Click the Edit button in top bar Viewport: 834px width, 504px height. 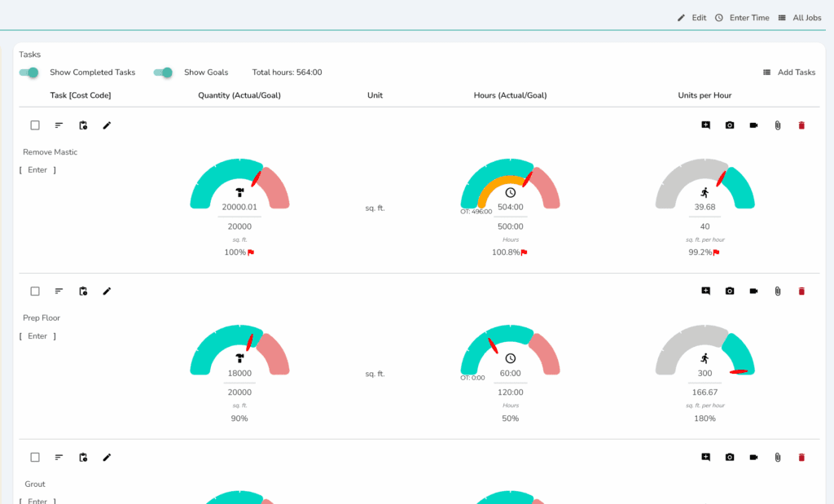click(x=691, y=18)
